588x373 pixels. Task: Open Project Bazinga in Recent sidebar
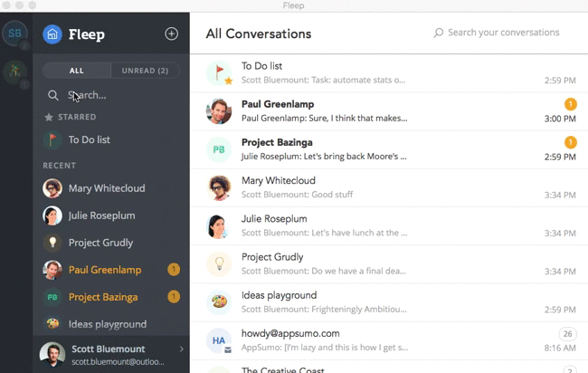(111, 297)
